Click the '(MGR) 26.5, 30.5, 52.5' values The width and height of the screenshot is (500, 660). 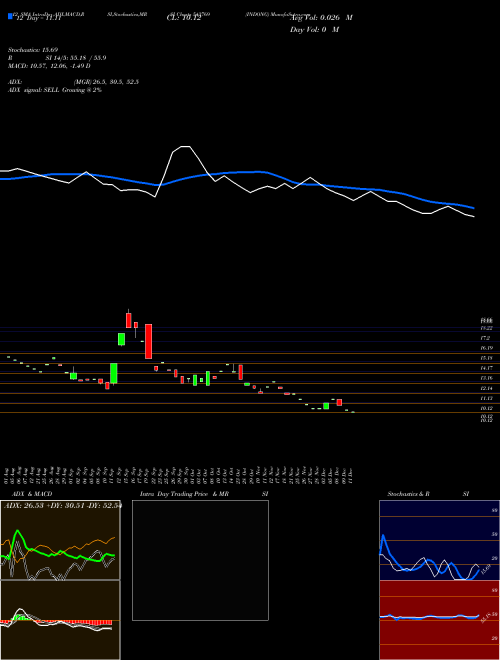point(106,82)
